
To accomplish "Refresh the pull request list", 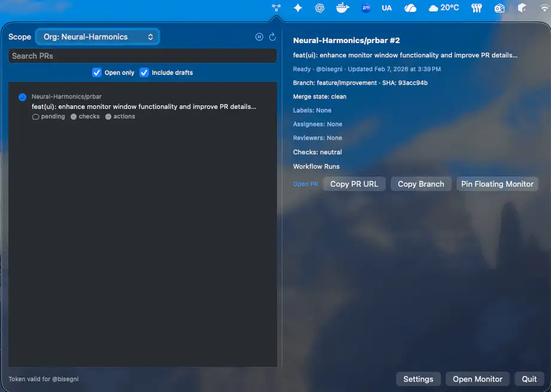I will click(272, 37).
